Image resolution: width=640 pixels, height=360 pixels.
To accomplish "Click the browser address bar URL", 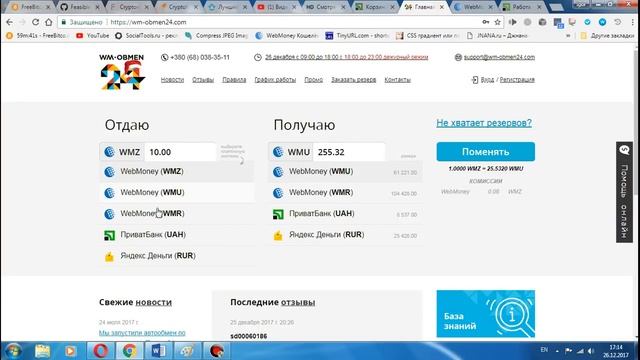I will click(148, 22).
